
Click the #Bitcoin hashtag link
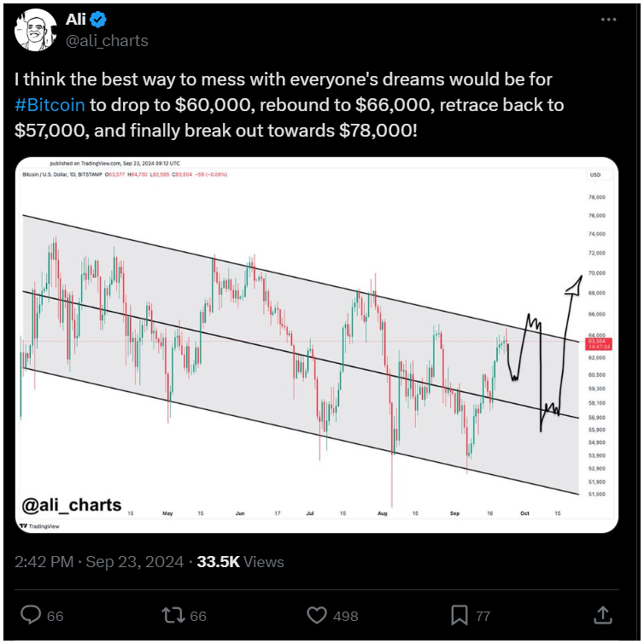pyautogui.click(x=50, y=105)
